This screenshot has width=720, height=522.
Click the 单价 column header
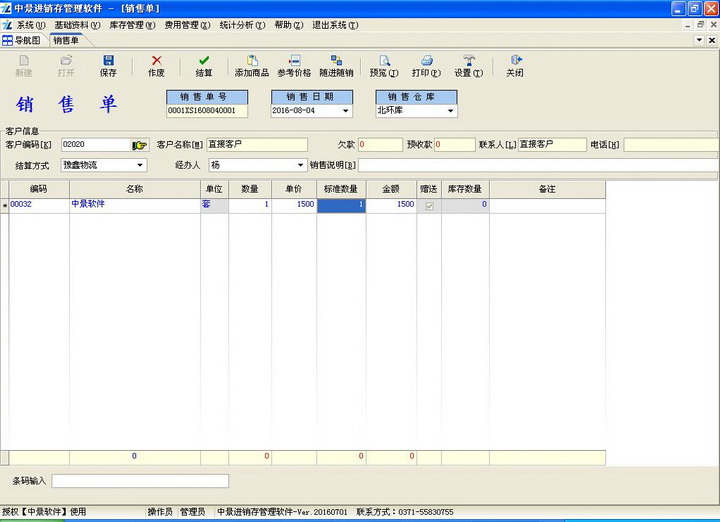294,189
